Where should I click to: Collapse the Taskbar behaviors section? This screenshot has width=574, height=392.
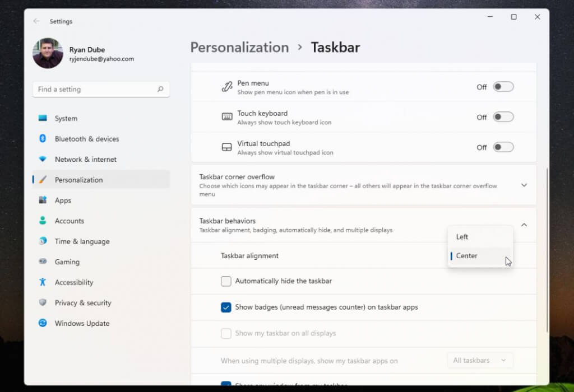click(524, 225)
